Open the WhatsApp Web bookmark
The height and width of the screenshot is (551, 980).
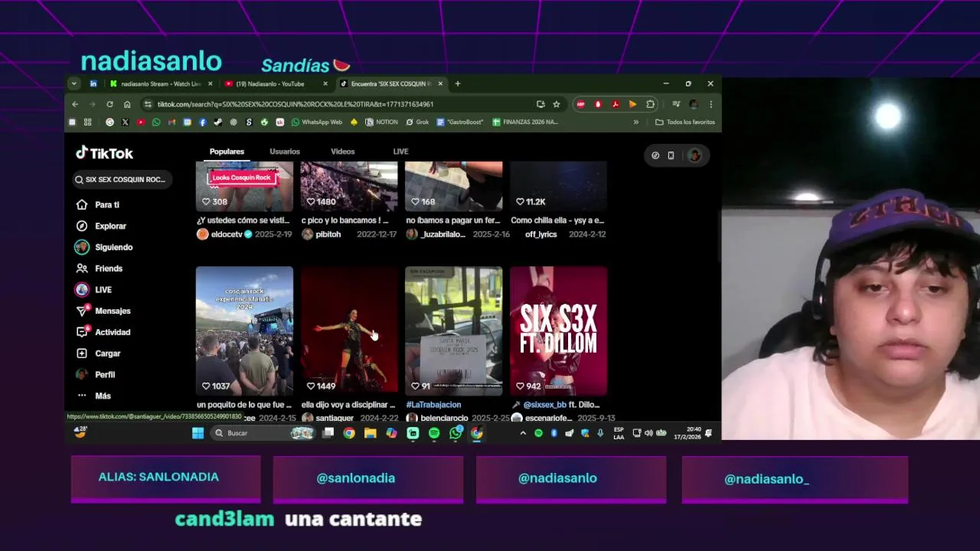tap(316, 122)
